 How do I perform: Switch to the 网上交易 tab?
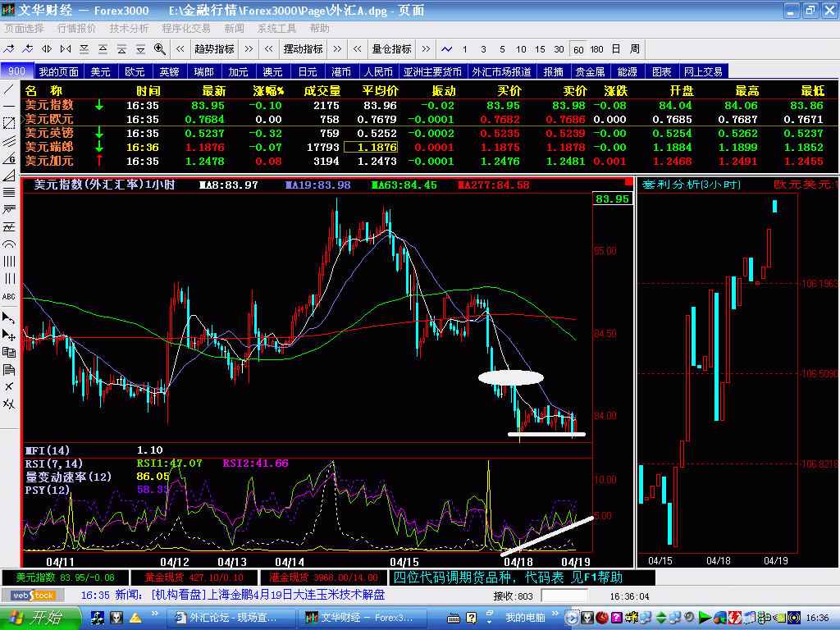tap(703, 71)
